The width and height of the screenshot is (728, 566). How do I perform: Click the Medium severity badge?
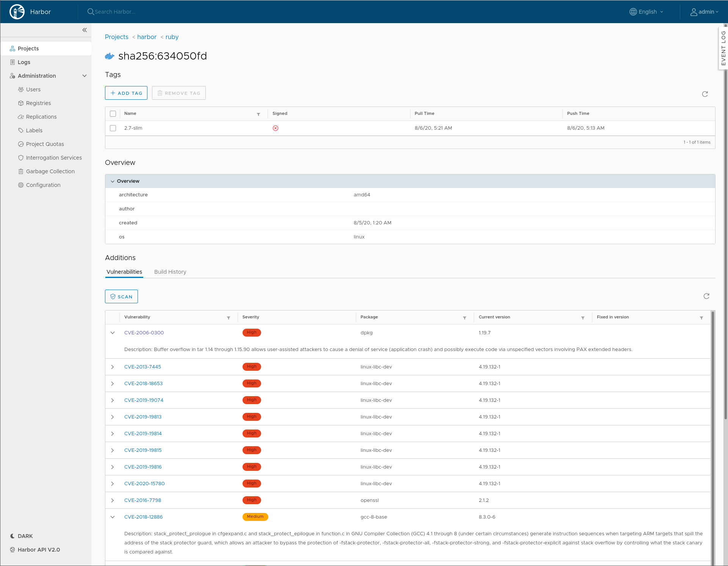(255, 517)
